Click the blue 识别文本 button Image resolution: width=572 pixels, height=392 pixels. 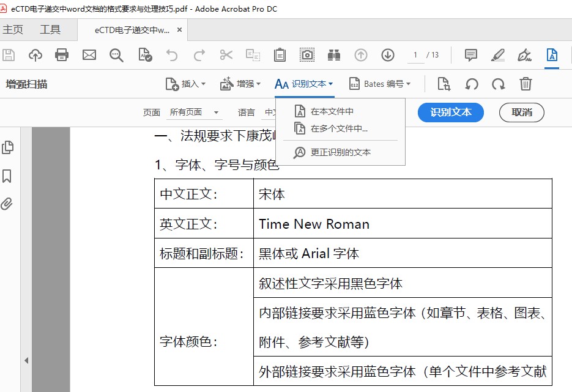[450, 113]
